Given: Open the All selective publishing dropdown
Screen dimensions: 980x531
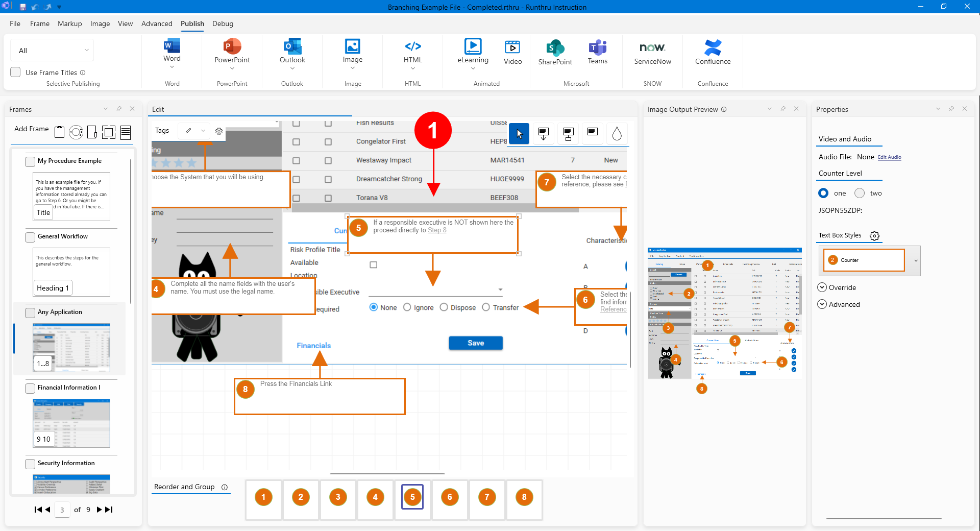Looking at the screenshot, I should pyautogui.click(x=52, y=51).
